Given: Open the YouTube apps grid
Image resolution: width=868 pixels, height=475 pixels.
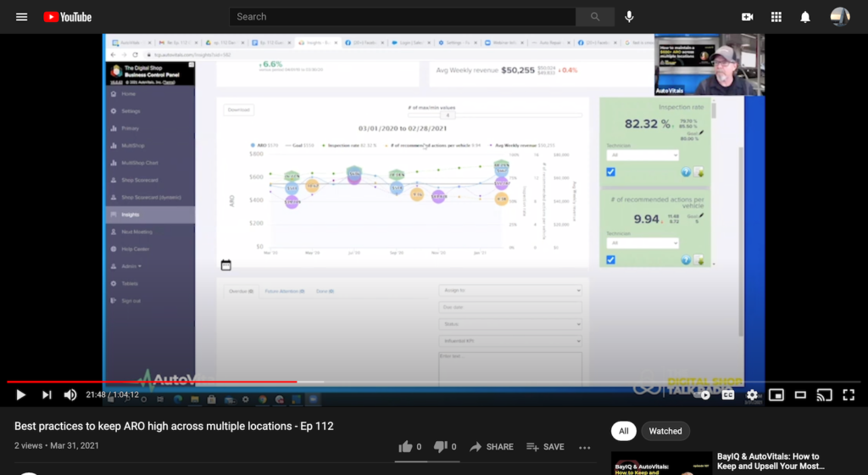Looking at the screenshot, I should coord(776,17).
